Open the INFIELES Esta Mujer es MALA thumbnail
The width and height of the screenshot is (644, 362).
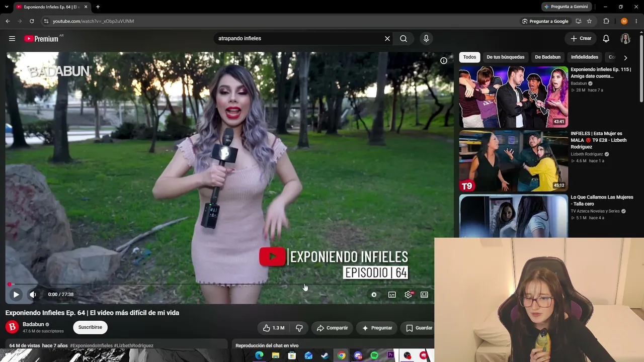tap(513, 161)
